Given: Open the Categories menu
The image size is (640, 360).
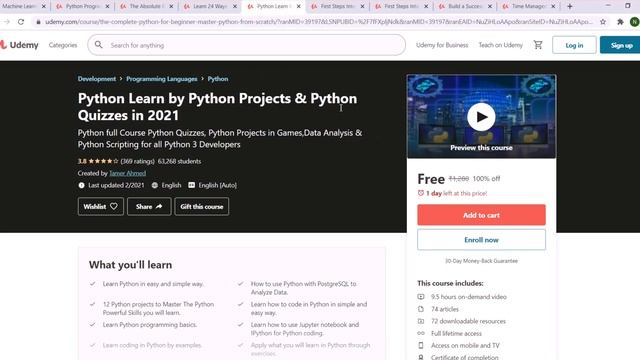Looking at the screenshot, I should pyautogui.click(x=63, y=45).
